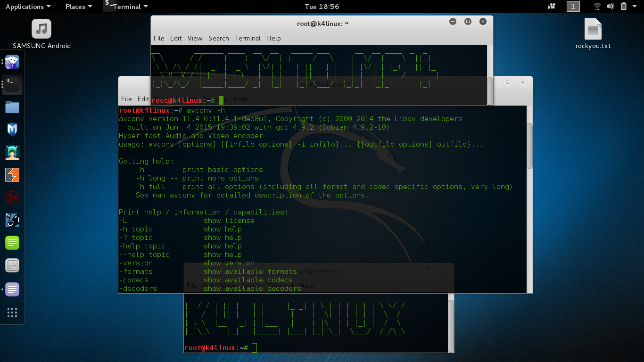Image resolution: width=644 pixels, height=362 pixels.
Task: Start Burp Suite from the dock
Action: tap(12, 175)
